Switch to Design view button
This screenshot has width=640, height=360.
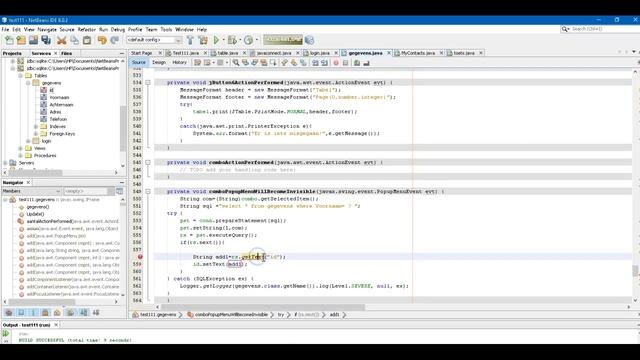click(x=159, y=62)
